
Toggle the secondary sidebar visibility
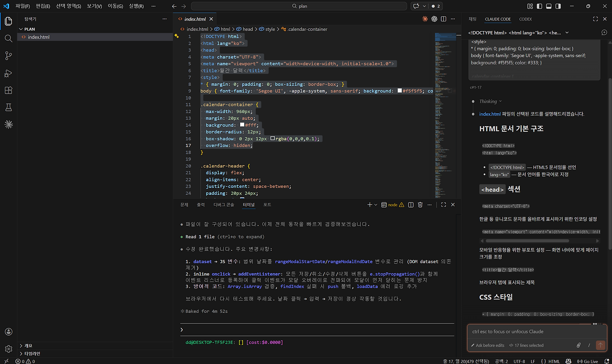coord(559,6)
